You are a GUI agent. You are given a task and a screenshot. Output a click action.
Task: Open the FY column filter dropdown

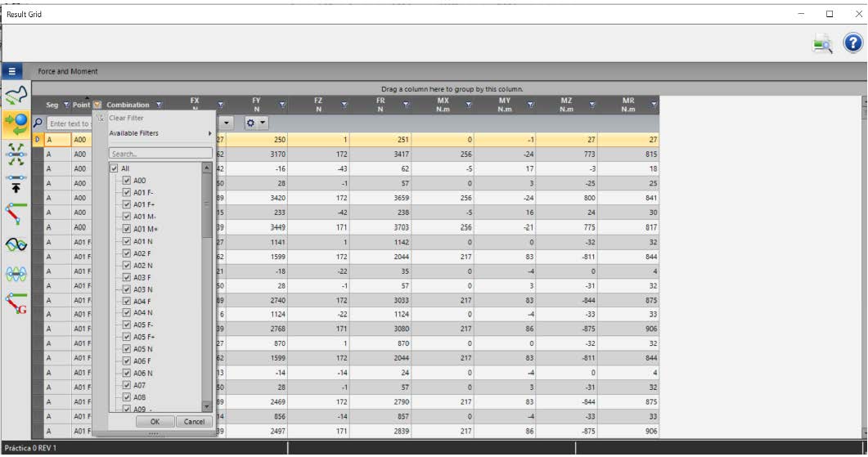click(282, 105)
